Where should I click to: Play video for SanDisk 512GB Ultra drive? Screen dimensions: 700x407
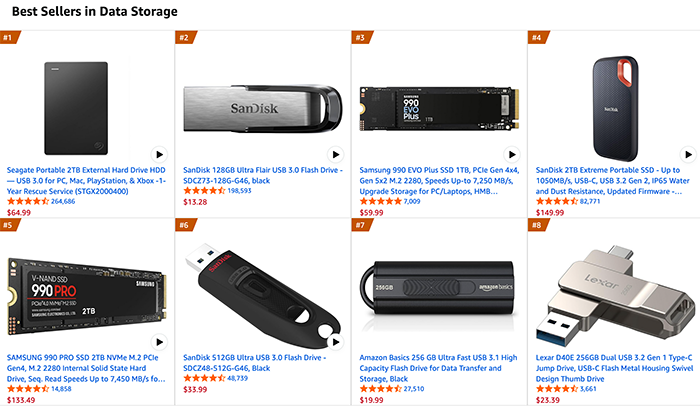pos(333,343)
